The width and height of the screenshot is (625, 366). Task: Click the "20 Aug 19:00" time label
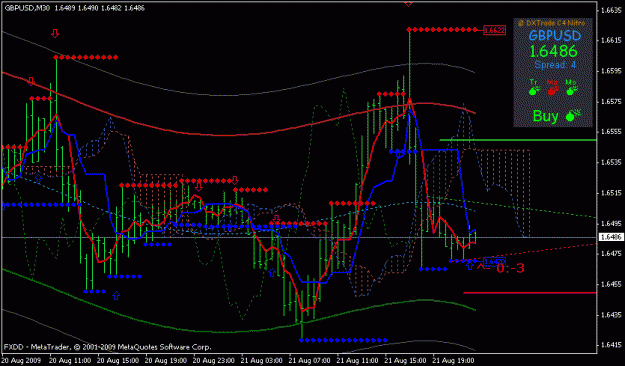[x=166, y=360]
